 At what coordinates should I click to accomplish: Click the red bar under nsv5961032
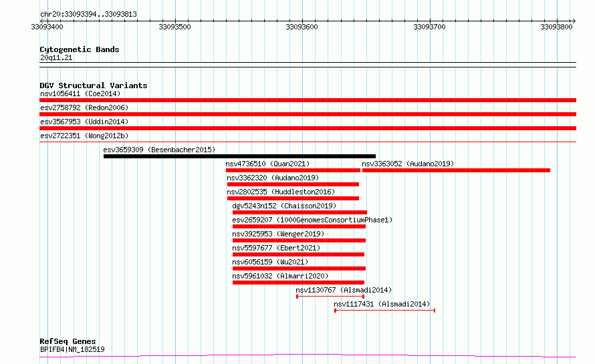click(x=298, y=283)
